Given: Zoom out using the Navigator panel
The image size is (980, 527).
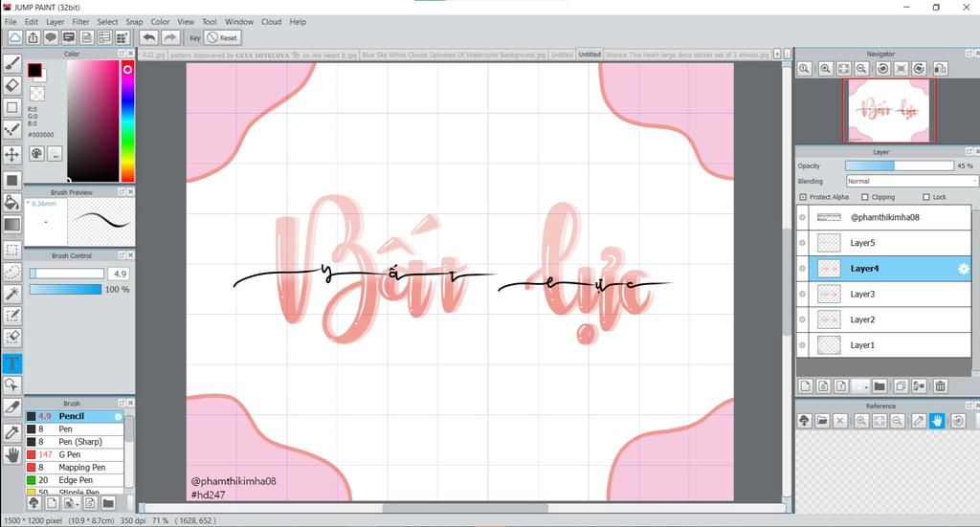Looking at the screenshot, I should pyautogui.click(x=861, y=69).
